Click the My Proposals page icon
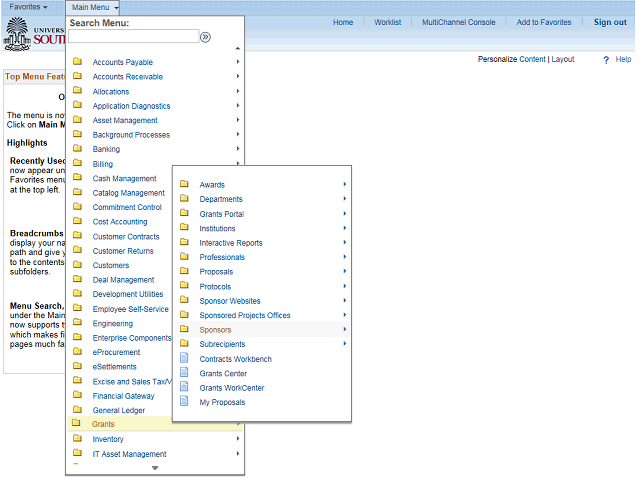This screenshot has width=640, height=480. (183, 402)
